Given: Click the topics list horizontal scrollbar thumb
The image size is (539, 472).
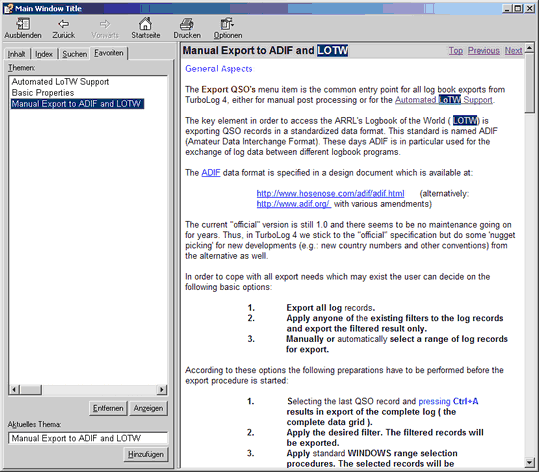Looking at the screenshot, I should tap(31, 390).
